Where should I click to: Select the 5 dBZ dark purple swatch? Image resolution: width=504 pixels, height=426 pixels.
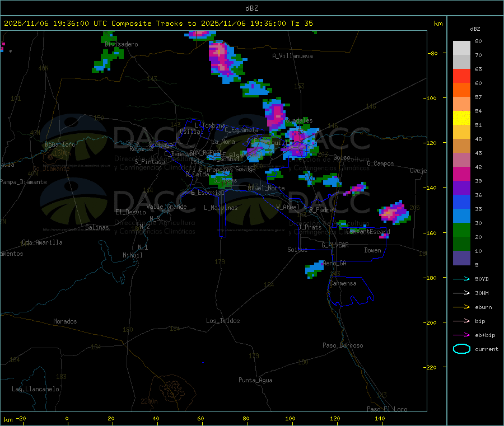(x=461, y=258)
